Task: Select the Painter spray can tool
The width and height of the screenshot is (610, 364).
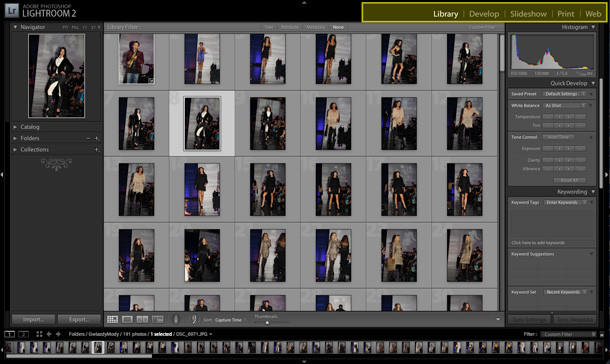Action: coord(176,320)
